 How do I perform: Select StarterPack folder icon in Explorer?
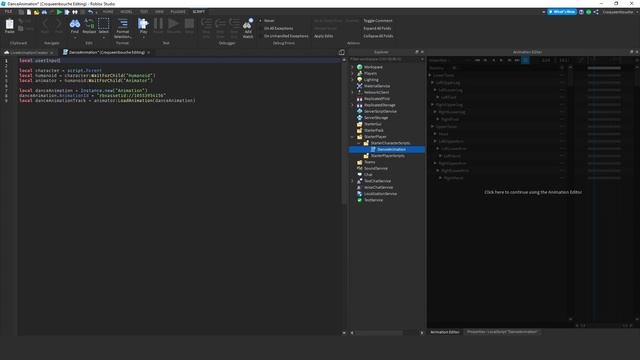[x=360, y=130]
